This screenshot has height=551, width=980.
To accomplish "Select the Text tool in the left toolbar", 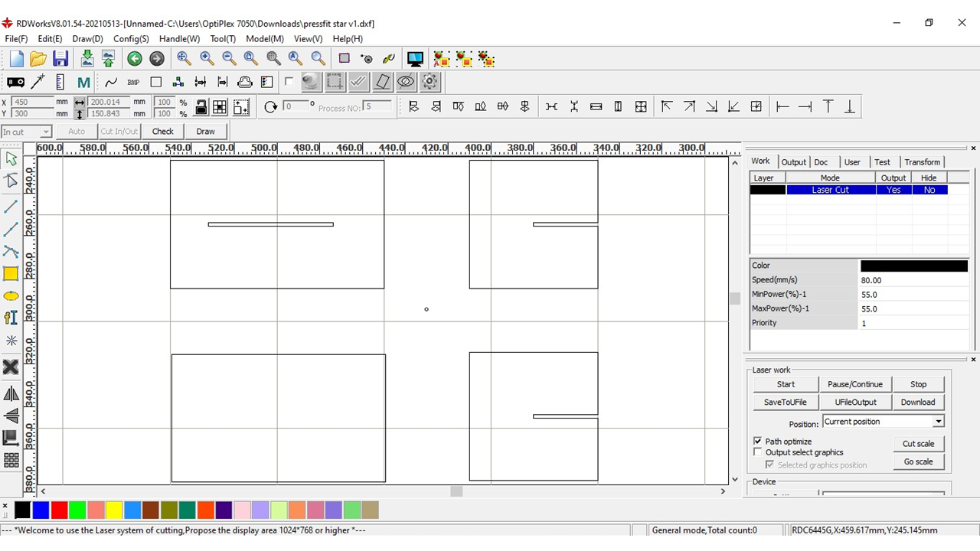I will pos(11,318).
